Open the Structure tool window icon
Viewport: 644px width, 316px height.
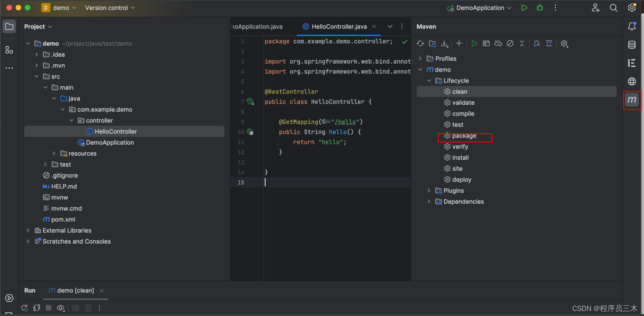[x=9, y=50]
